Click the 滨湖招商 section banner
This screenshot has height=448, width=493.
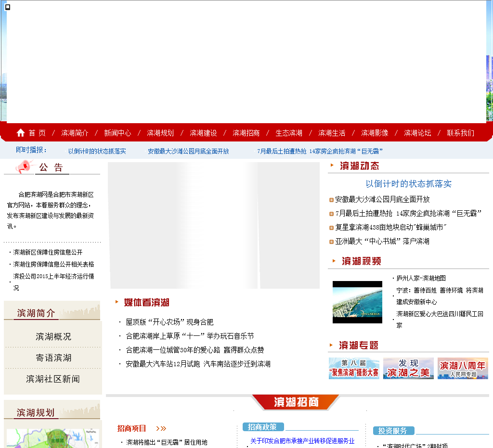tap(296, 402)
